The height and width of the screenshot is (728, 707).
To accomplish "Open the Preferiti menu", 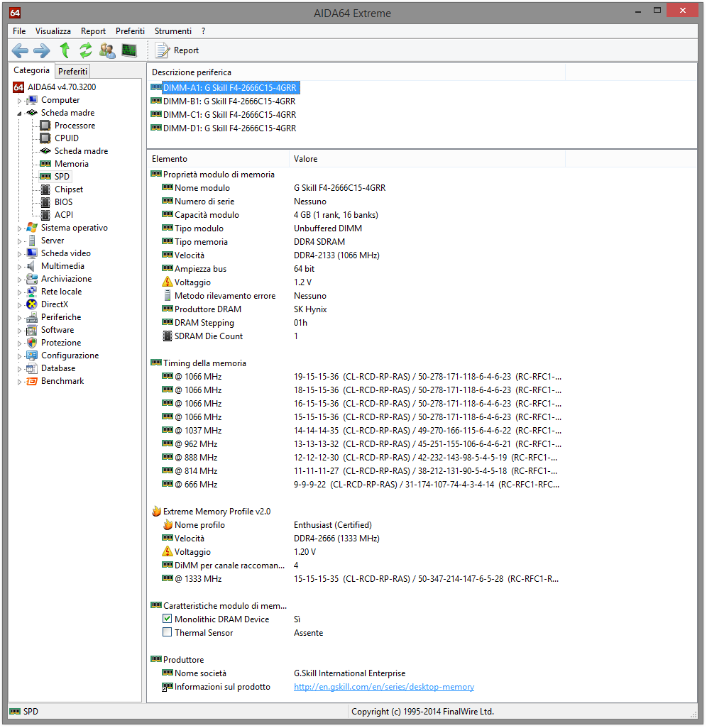I will tap(130, 31).
